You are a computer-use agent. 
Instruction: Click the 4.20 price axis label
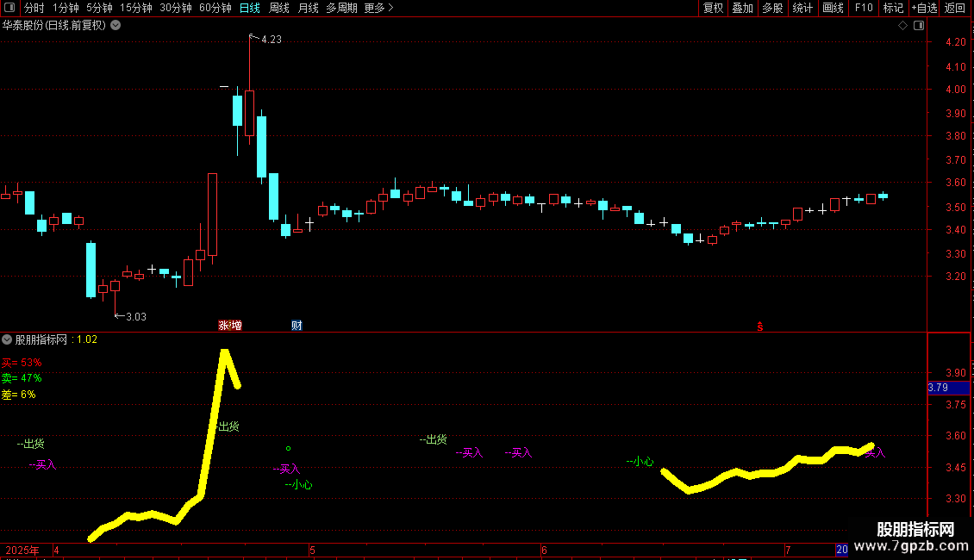tap(955, 42)
